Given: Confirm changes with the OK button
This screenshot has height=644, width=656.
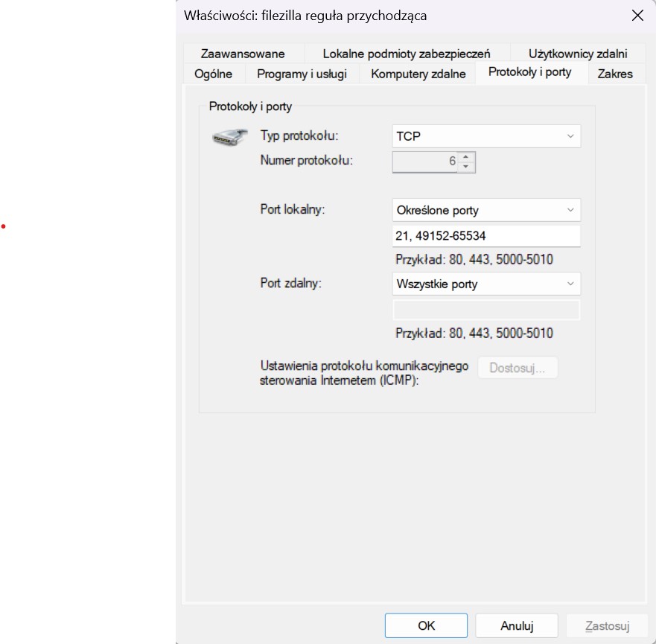Looking at the screenshot, I should tap(426, 625).
